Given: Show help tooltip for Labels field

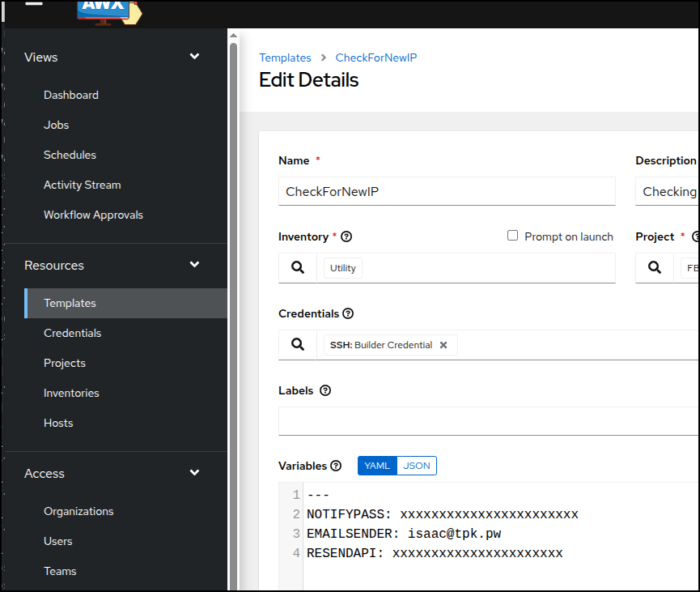Looking at the screenshot, I should click(x=325, y=390).
